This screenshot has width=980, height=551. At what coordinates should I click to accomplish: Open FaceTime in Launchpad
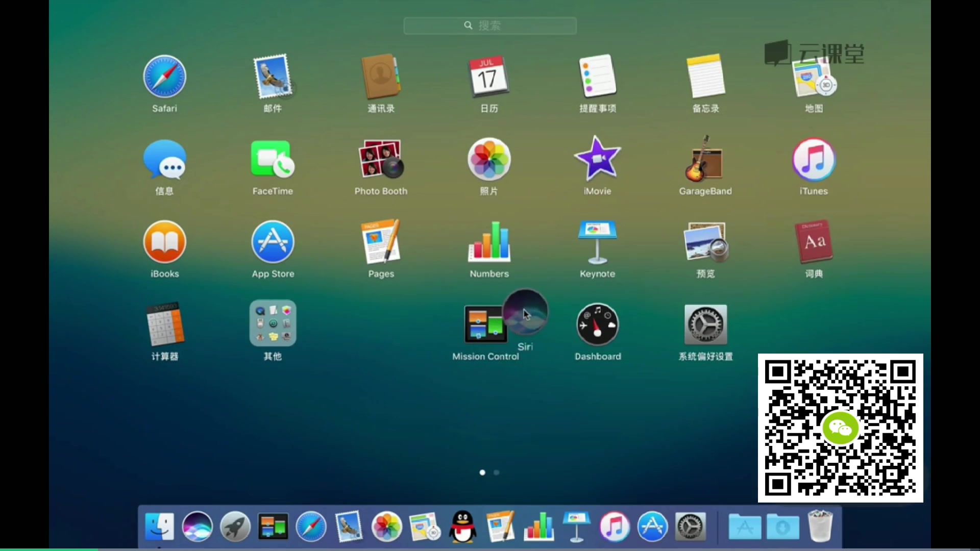(273, 159)
